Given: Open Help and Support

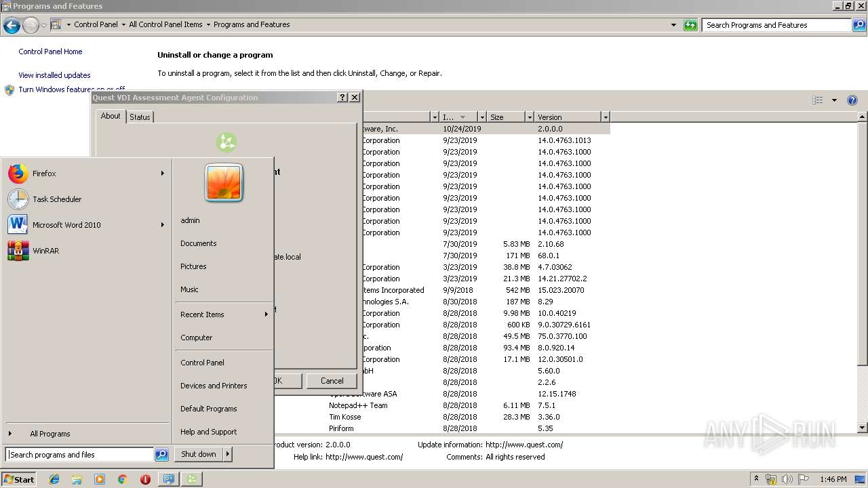Looking at the screenshot, I should [x=209, y=432].
